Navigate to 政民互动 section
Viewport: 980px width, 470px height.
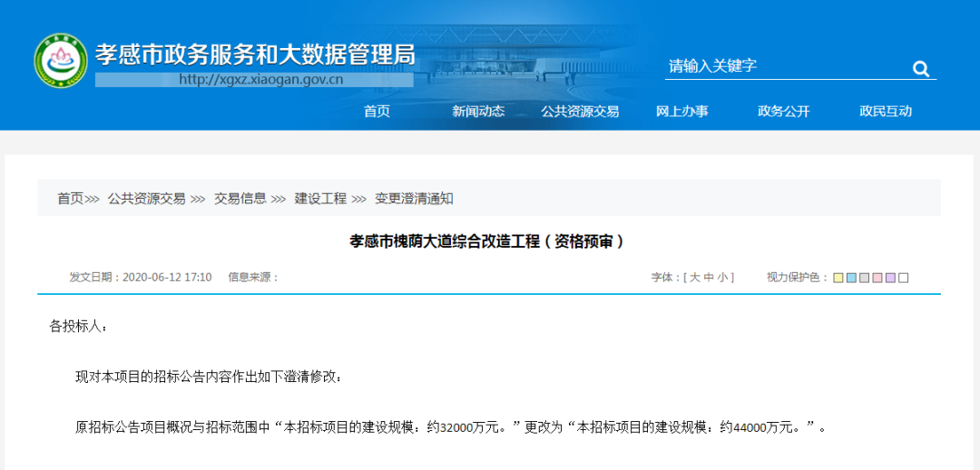[x=886, y=112]
